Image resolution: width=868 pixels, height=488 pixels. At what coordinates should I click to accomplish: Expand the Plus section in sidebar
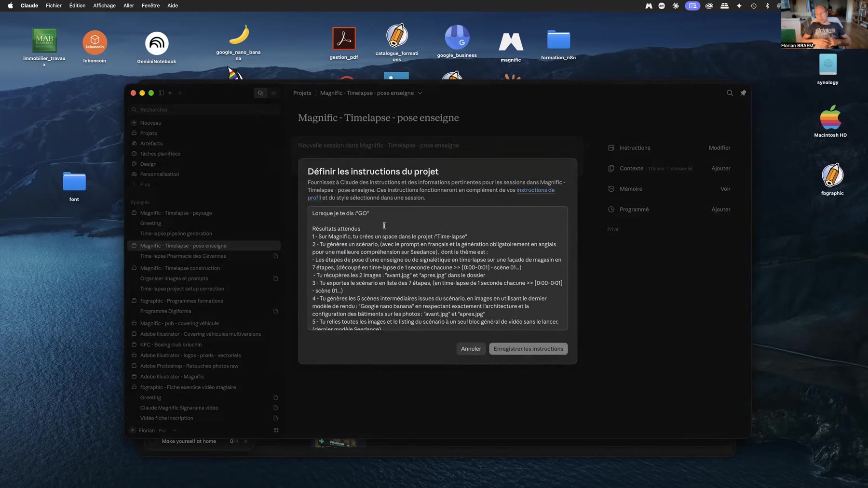(x=145, y=185)
